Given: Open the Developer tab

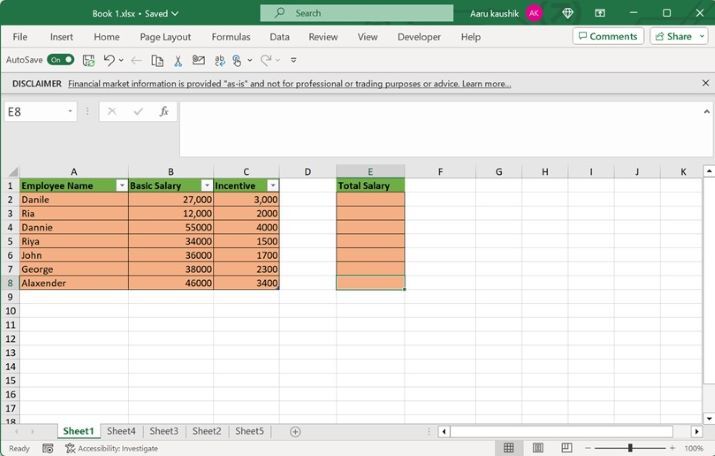Looking at the screenshot, I should tap(419, 37).
